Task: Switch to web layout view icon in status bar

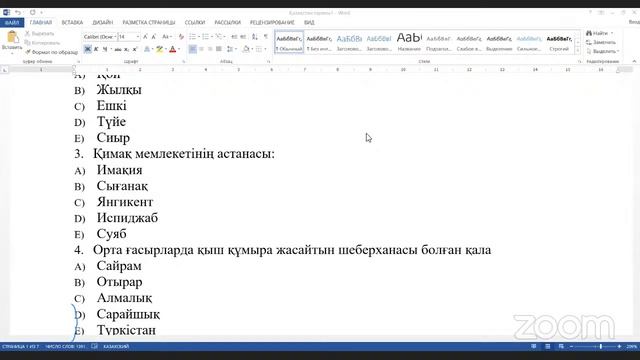Action: click(x=561, y=347)
